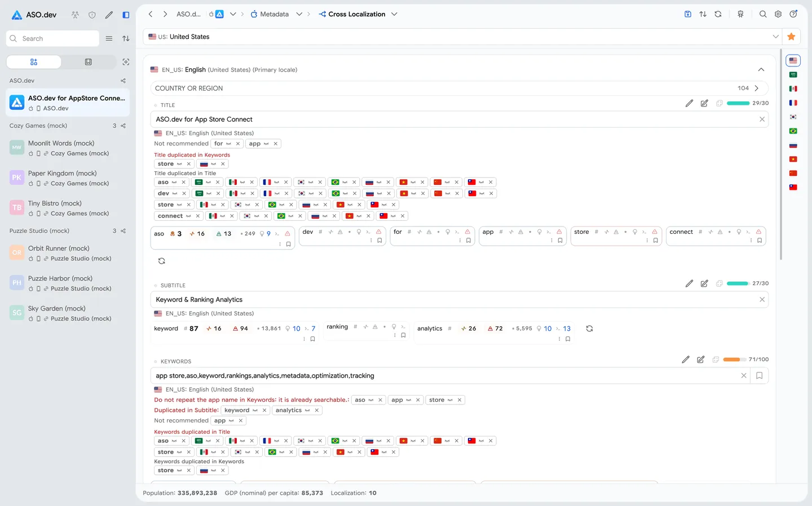Click the sidebar sort arrows icon
Image resolution: width=812 pixels, height=506 pixels.
click(126, 38)
